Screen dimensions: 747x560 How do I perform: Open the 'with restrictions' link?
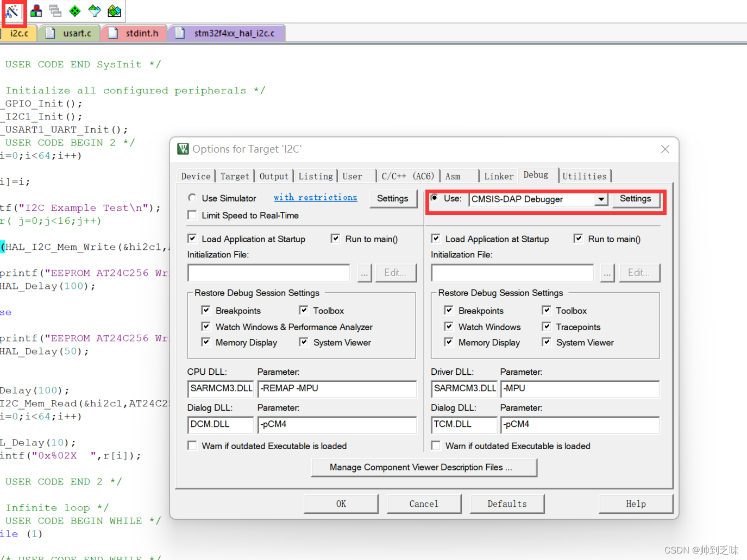point(316,197)
